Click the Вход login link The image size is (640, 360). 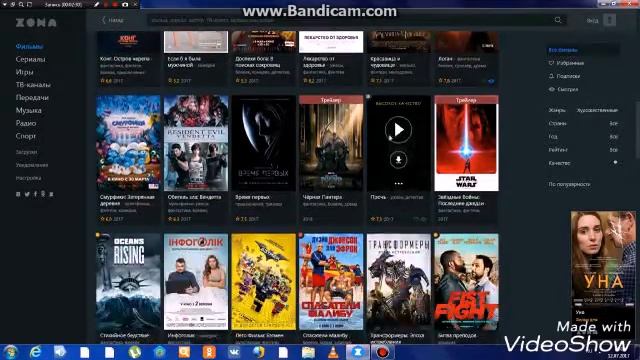593,20
